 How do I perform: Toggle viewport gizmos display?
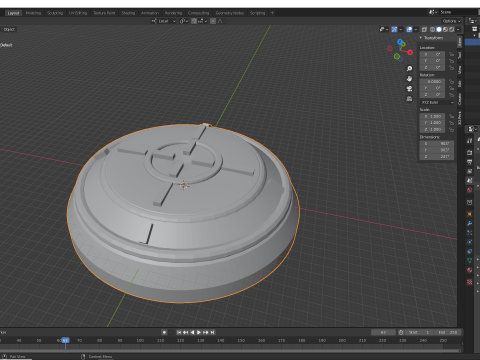pyautogui.click(x=394, y=29)
